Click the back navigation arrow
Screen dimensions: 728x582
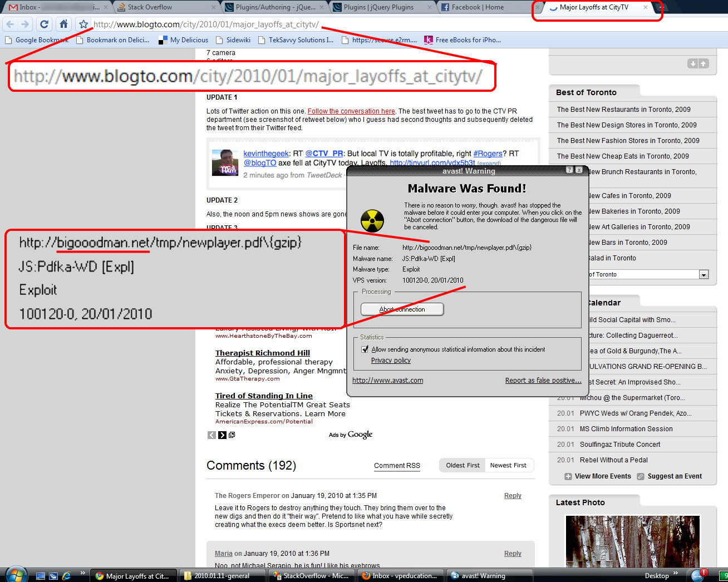[x=9, y=24]
